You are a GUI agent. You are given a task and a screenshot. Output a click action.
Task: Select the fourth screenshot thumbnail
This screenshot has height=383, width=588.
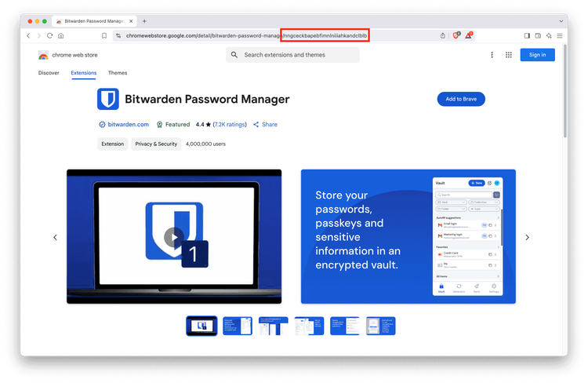tap(309, 326)
